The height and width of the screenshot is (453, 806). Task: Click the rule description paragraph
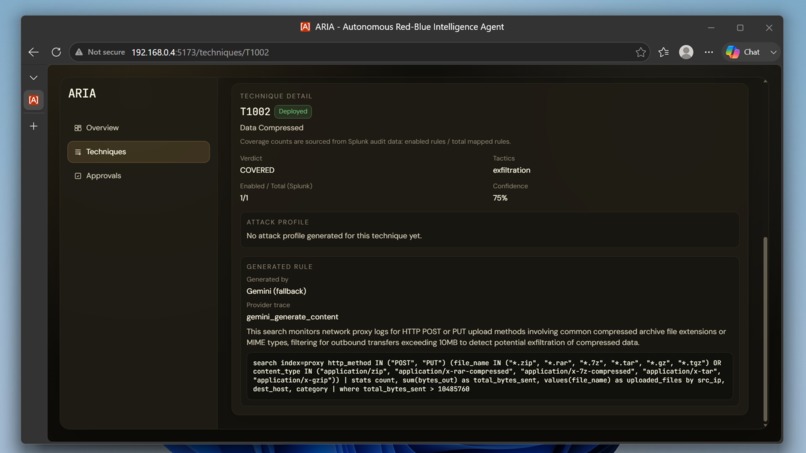(486, 337)
